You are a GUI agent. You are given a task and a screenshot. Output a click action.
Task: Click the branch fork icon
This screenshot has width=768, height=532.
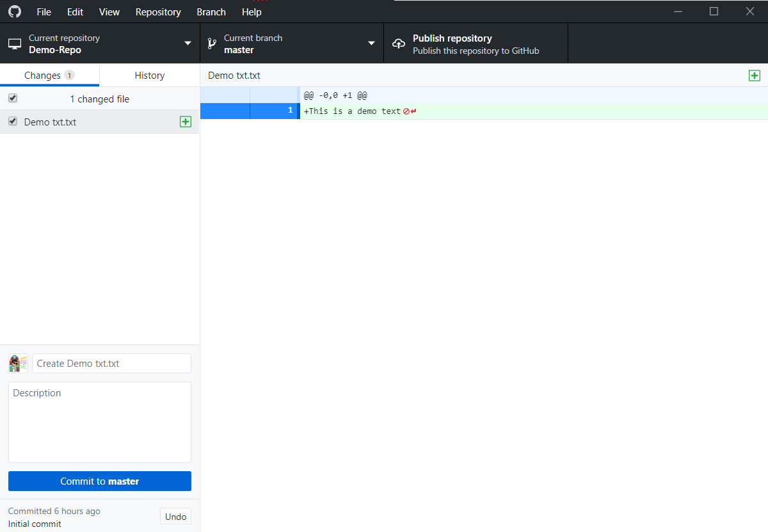212,43
